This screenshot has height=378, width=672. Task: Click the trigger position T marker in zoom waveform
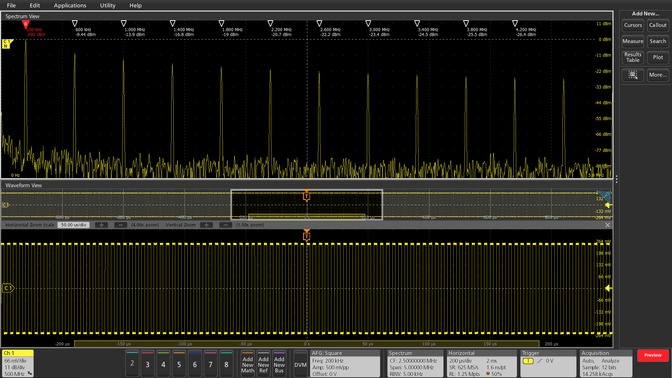[306, 236]
